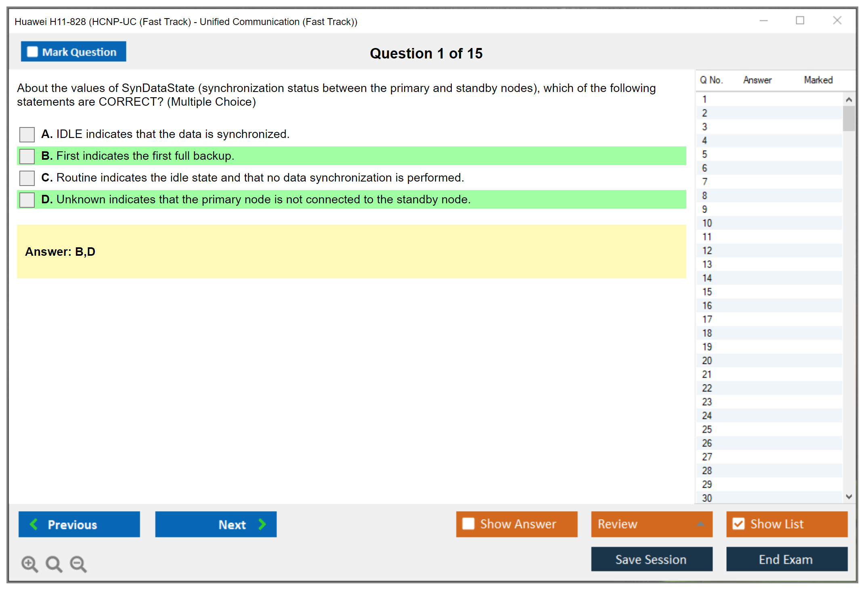The width and height of the screenshot is (868, 593).
Task: Toggle the Mark Question checkbox
Action: click(x=32, y=52)
